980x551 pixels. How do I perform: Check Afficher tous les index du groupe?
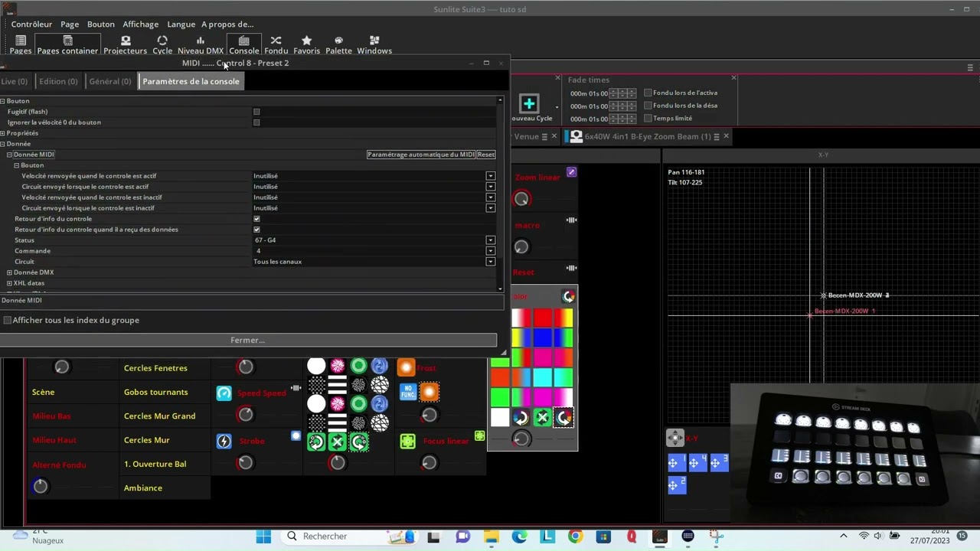(x=7, y=320)
